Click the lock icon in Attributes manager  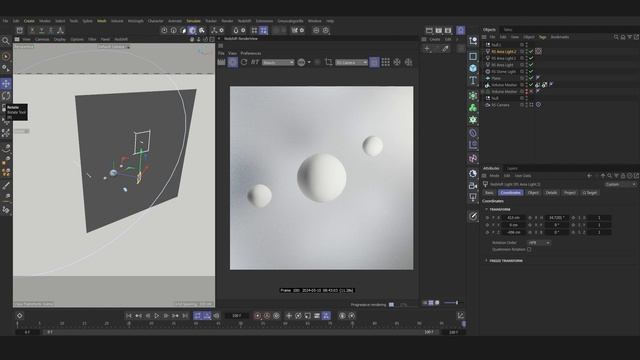click(623, 176)
